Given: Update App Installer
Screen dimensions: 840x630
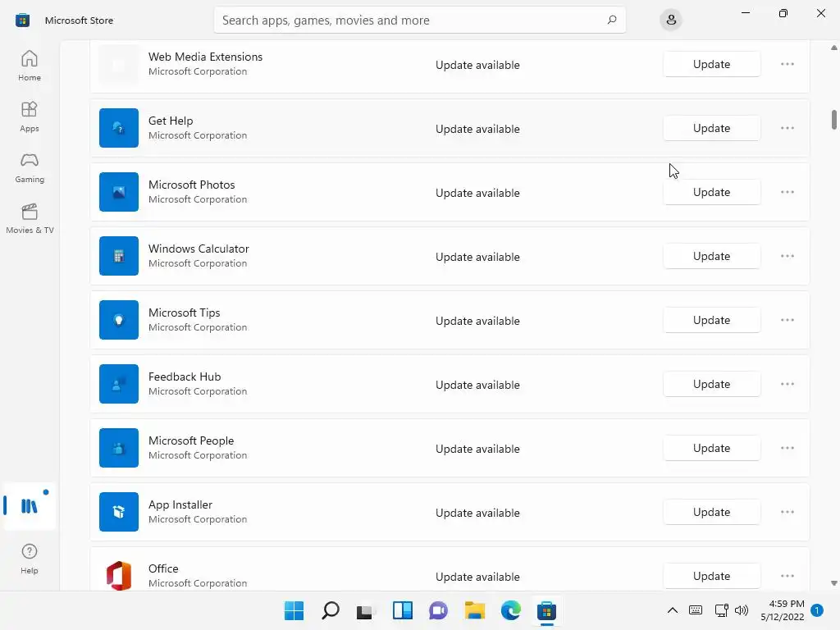Looking at the screenshot, I should click(x=711, y=512).
